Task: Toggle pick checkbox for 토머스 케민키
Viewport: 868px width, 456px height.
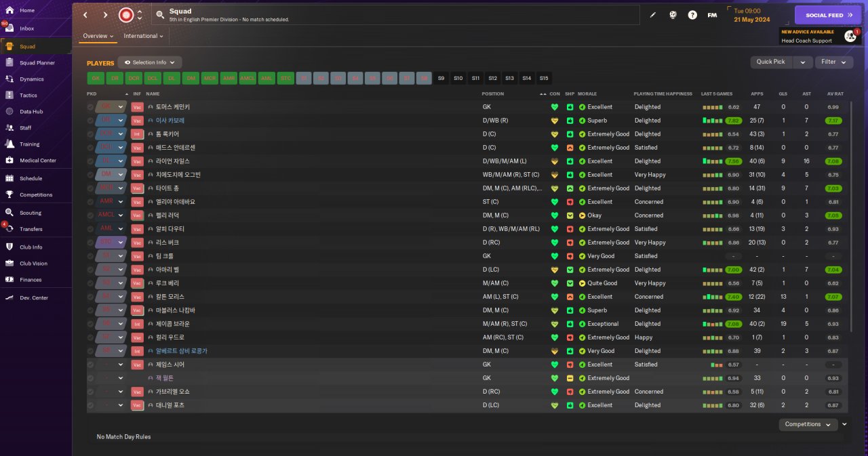Action: (91, 107)
